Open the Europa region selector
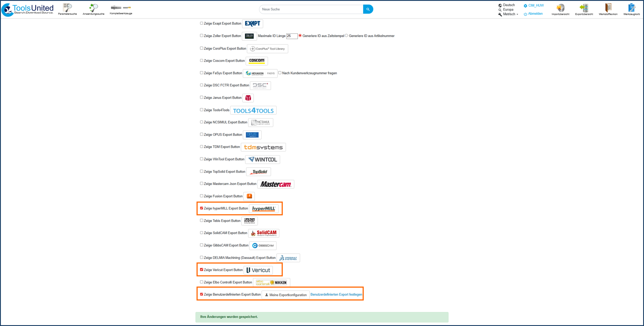 pos(506,10)
